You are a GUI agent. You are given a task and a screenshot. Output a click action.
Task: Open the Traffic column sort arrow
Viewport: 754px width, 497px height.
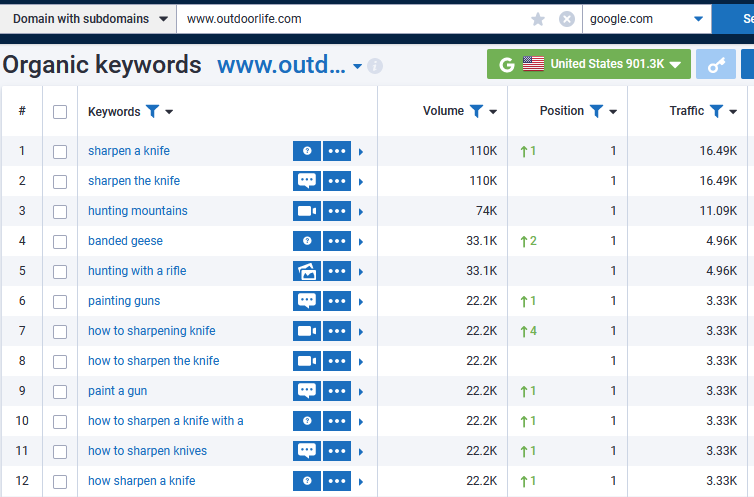(x=733, y=112)
